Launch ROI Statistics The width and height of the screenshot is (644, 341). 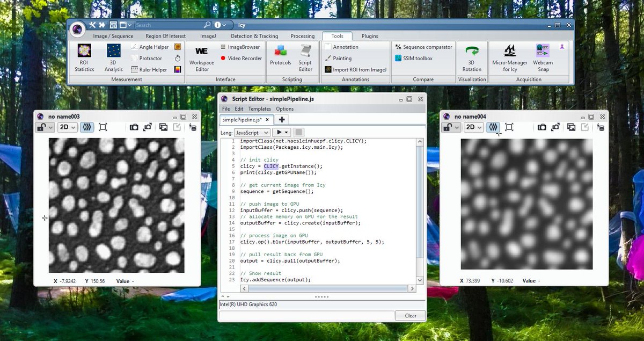click(x=84, y=58)
